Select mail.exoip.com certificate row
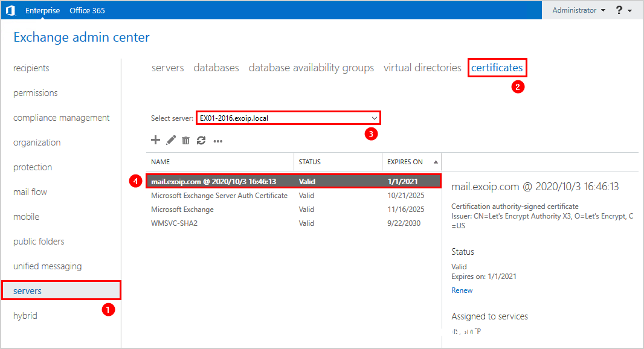Screen dimensions: 644x349 pyautogui.click(x=294, y=182)
